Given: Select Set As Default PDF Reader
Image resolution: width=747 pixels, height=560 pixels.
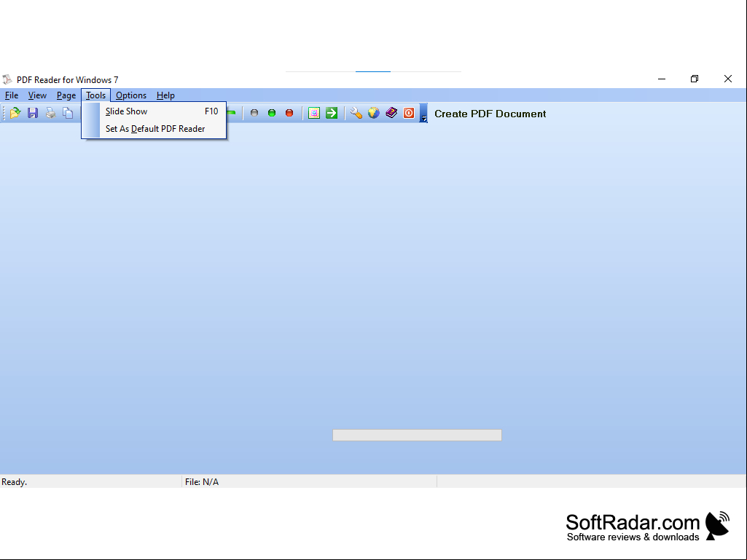Looking at the screenshot, I should point(154,129).
